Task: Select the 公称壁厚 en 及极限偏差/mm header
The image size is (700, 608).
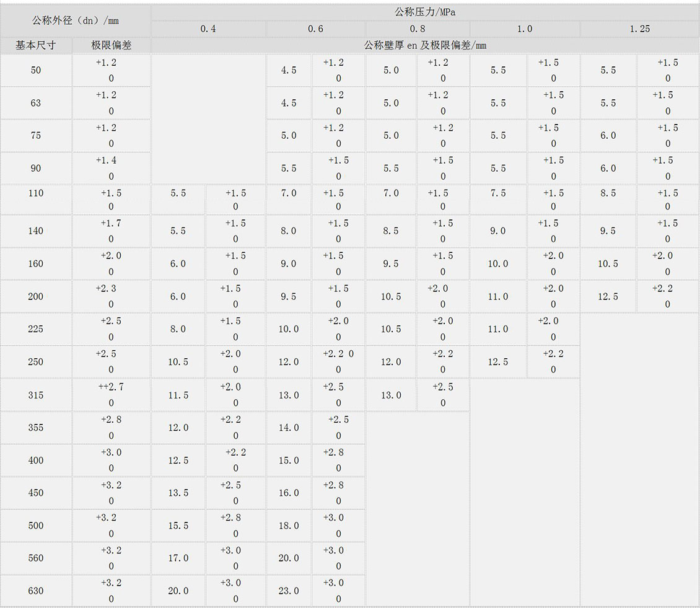Action: coord(425,45)
